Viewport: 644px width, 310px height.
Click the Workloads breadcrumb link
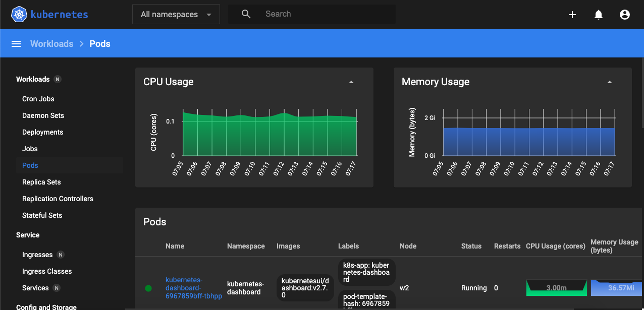(52, 44)
